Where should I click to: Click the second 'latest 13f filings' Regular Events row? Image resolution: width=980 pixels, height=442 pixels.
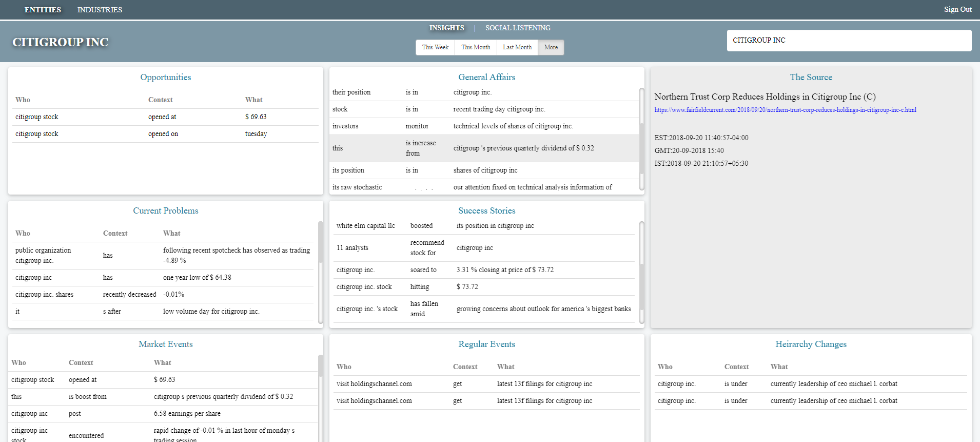tap(486, 401)
